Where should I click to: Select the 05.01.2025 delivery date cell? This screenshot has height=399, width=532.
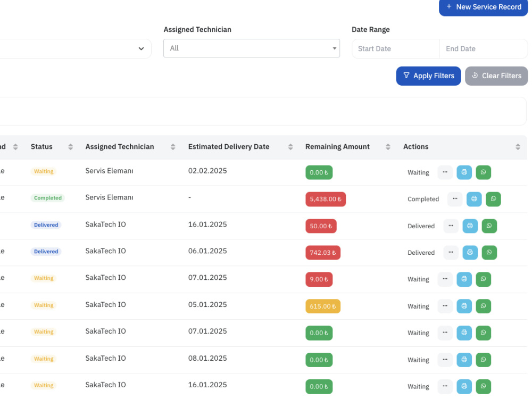coord(207,305)
